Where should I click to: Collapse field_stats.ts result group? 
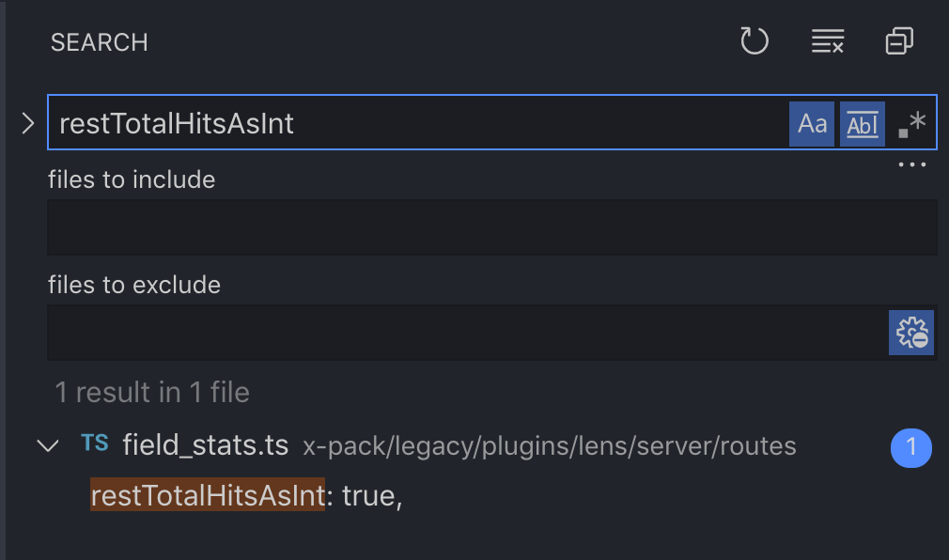click(x=47, y=445)
